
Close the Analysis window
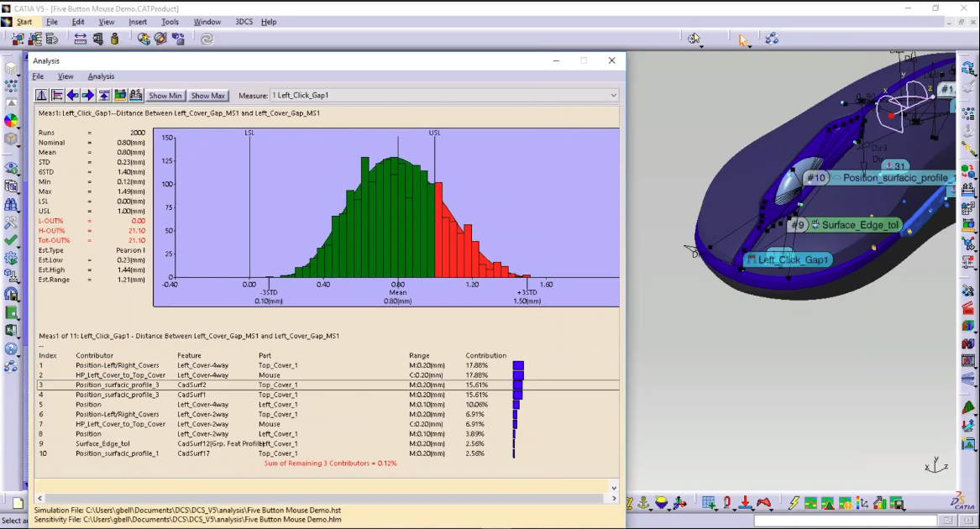coord(612,60)
